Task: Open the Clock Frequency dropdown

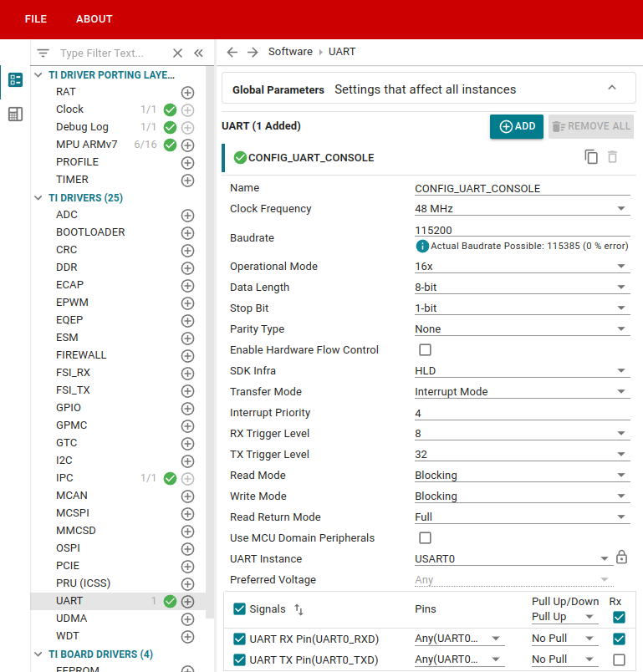Action: [x=521, y=209]
